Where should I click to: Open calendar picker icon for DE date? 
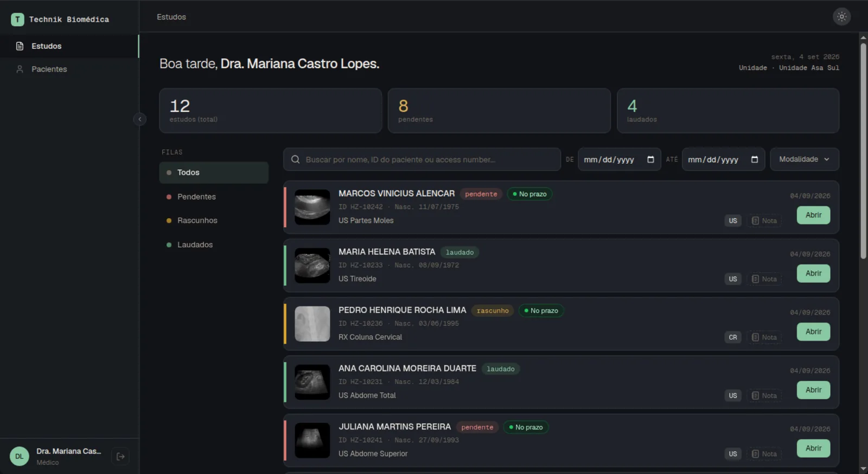point(650,159)
